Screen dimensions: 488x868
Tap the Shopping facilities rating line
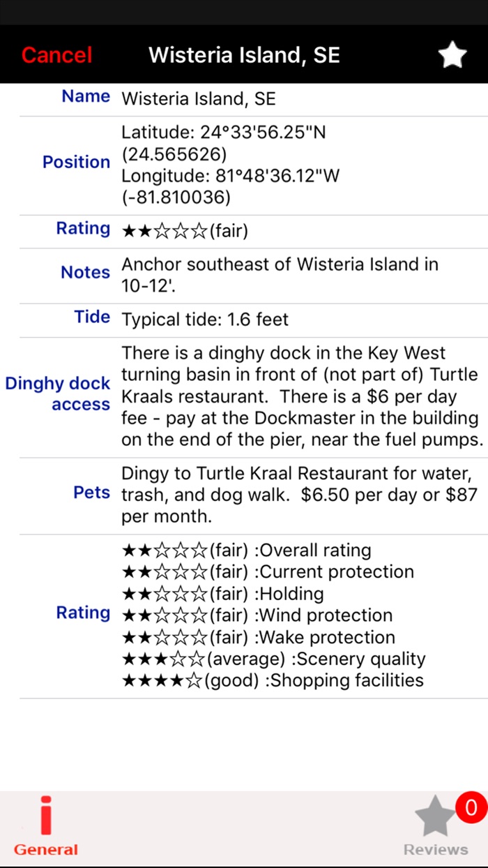(273, 680)
